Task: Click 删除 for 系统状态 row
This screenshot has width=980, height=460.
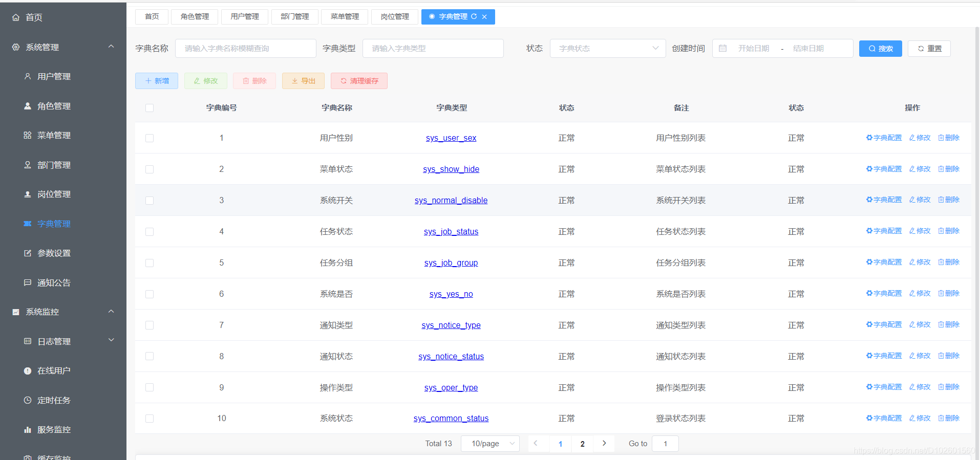Action: [x=949, y=418]
